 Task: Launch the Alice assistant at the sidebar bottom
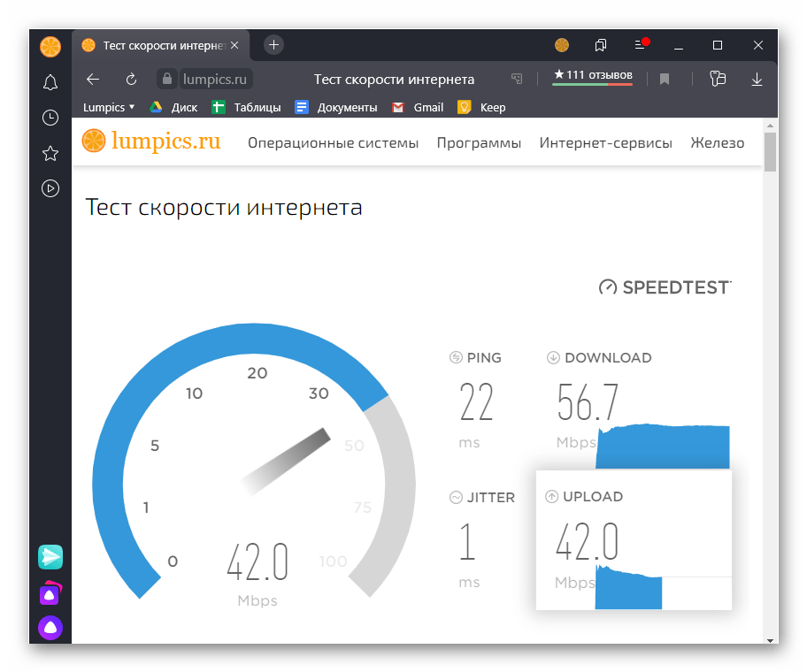[50, 628]
